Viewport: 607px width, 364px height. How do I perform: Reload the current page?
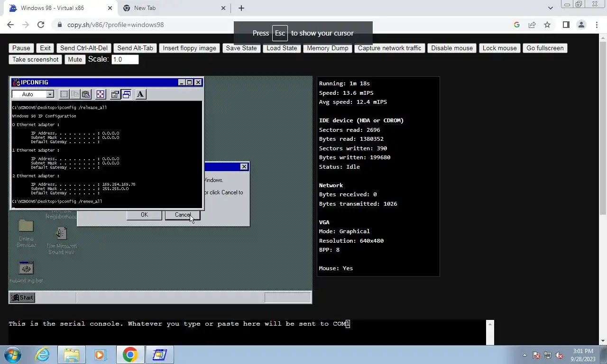[41, 25]
